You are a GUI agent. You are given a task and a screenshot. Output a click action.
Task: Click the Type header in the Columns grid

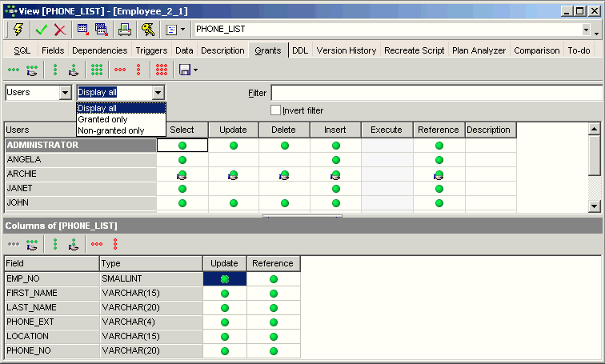click(151, 264)
